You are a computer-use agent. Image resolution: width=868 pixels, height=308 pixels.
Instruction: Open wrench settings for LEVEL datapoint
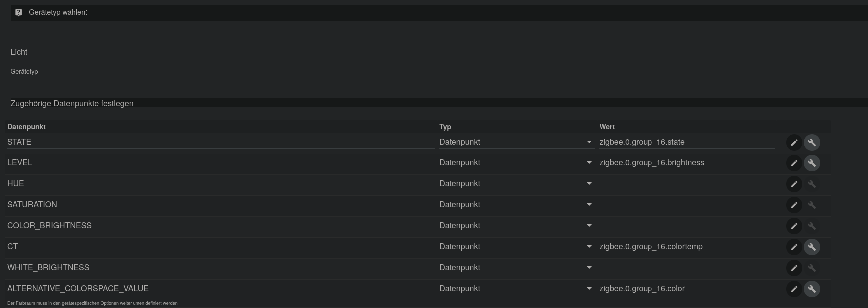coord(812,163)
